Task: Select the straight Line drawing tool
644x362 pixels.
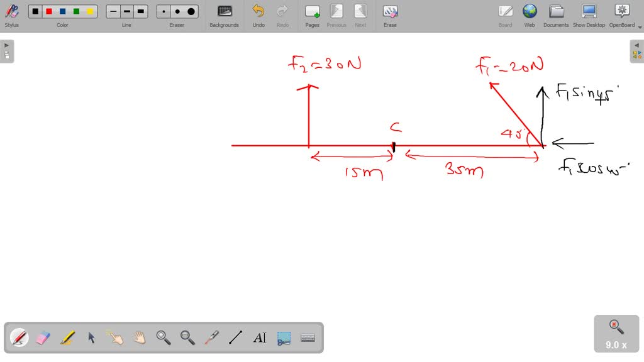Action: tap(235, 337)
